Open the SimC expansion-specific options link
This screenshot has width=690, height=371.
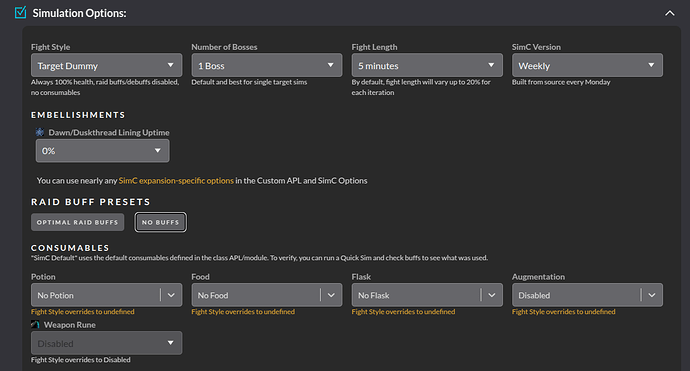[x=176, y=180]
